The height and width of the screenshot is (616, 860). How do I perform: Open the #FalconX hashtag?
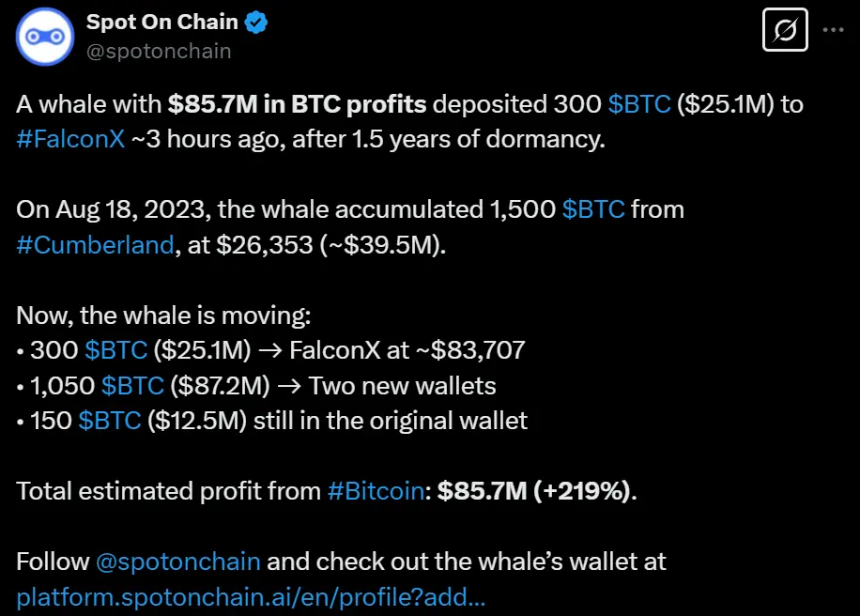(70, 139)
